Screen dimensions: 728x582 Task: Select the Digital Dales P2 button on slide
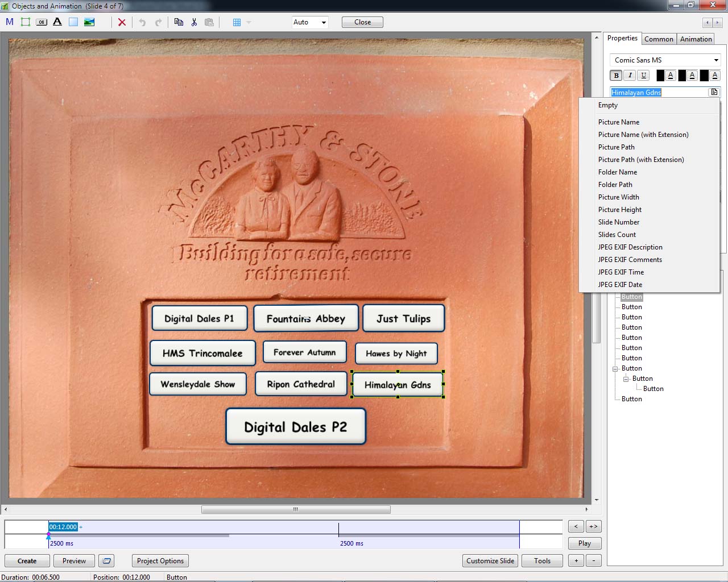click(296, 426)
